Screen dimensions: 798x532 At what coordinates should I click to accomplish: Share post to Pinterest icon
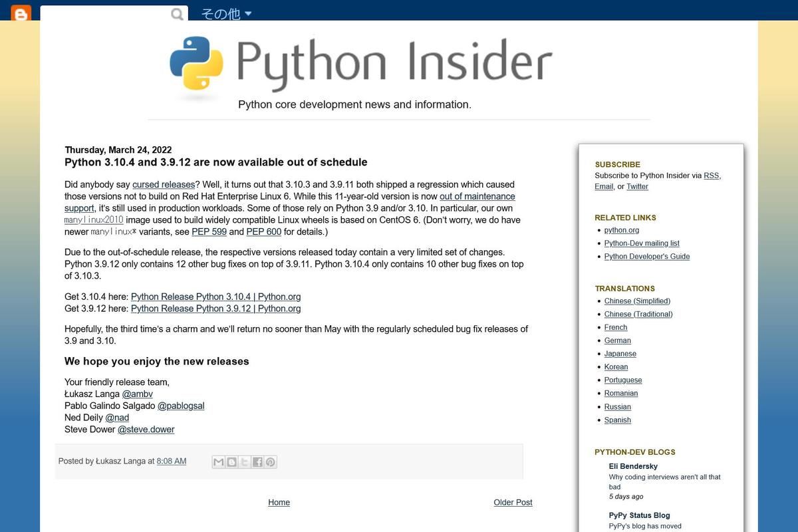pyautogui.click(x=270, y=462)
